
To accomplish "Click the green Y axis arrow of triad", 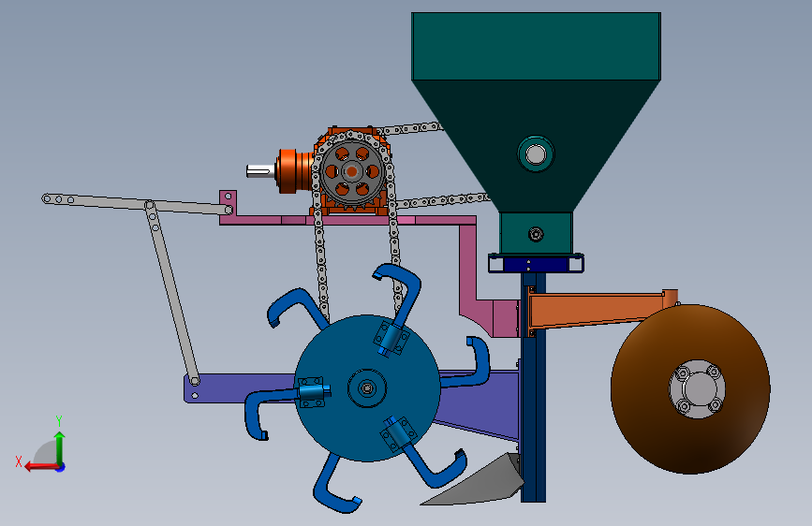I will pyautogui.click(x=60, y=447).
